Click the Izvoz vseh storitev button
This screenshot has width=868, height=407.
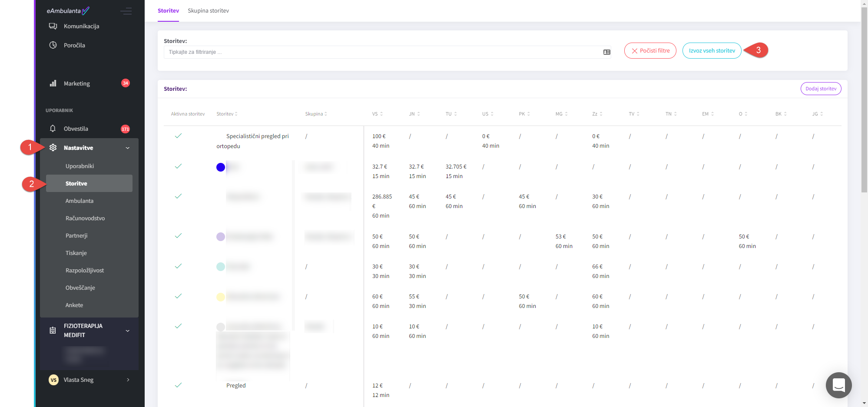pos(712,51)
